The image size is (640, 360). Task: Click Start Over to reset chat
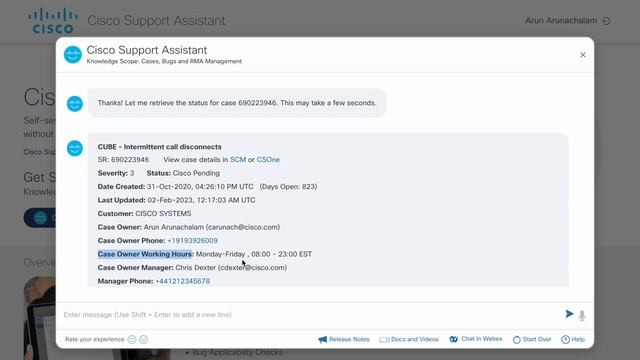tap(532, 340)
